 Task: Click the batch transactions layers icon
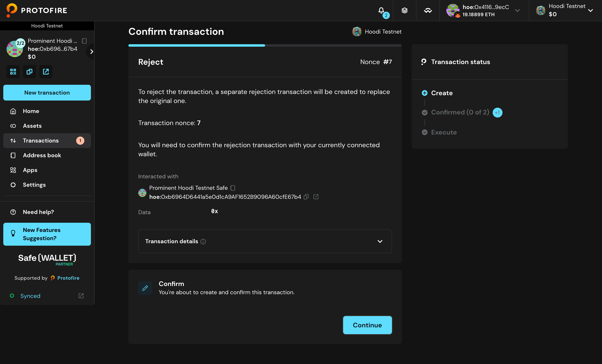tap(404, 10)
